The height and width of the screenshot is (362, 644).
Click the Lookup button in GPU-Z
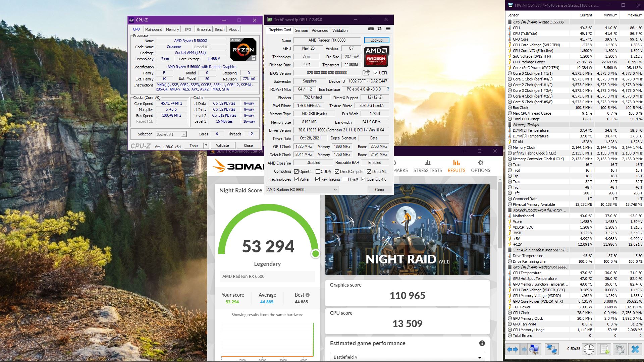(x=376, y=40)
